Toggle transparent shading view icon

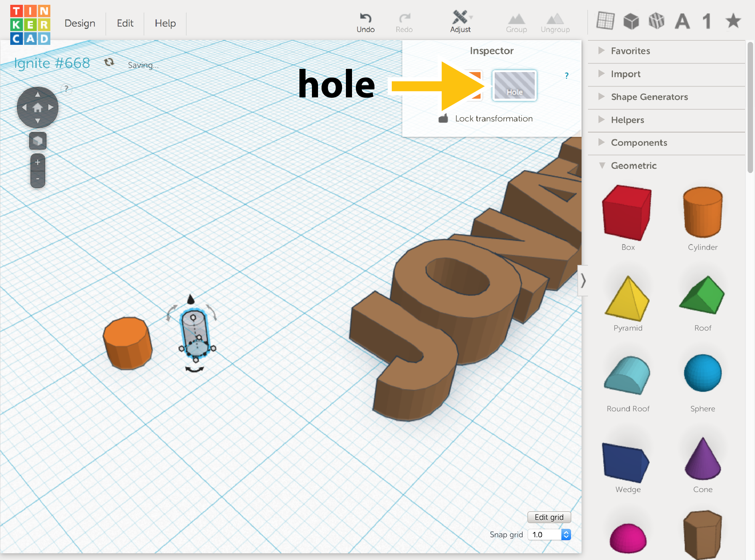point(657,20)
